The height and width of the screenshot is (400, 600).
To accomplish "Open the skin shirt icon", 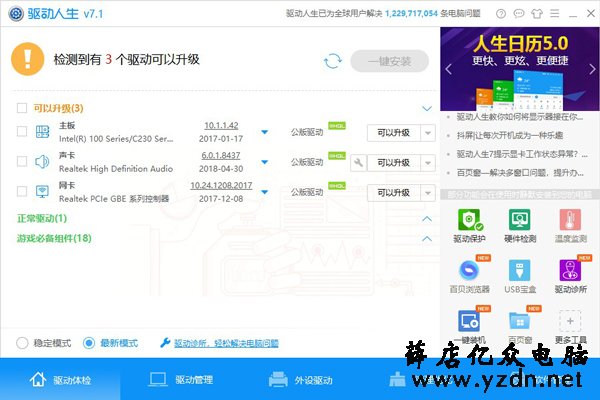I will pos(536,14).
